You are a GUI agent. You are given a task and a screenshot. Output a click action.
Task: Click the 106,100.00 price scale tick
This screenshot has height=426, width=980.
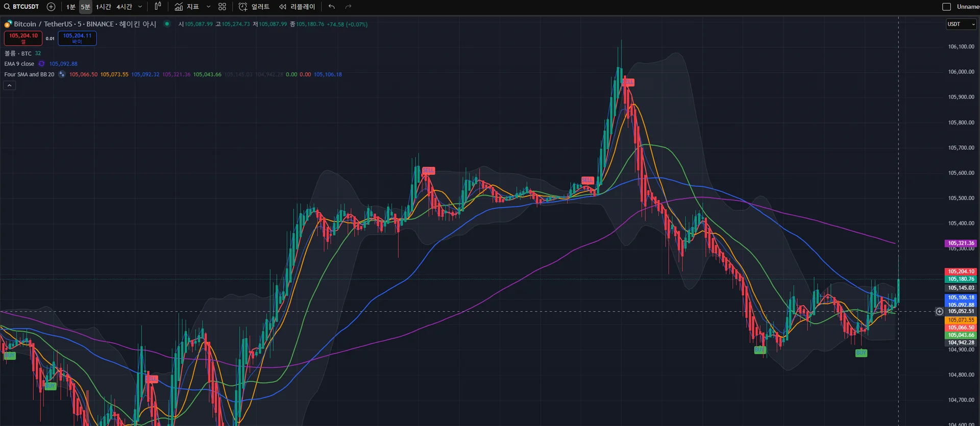961,46
